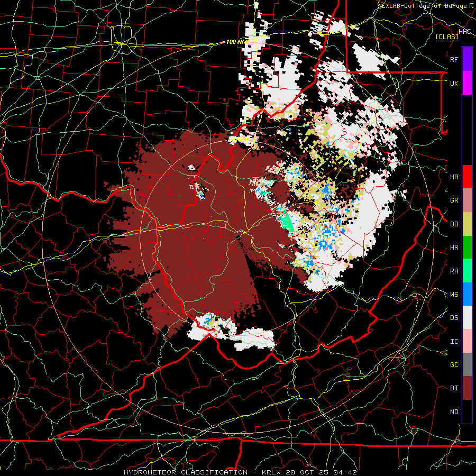Screen dimensions: 476x476
Task: Pick the WS blue legend swatch
Action: 467,294
